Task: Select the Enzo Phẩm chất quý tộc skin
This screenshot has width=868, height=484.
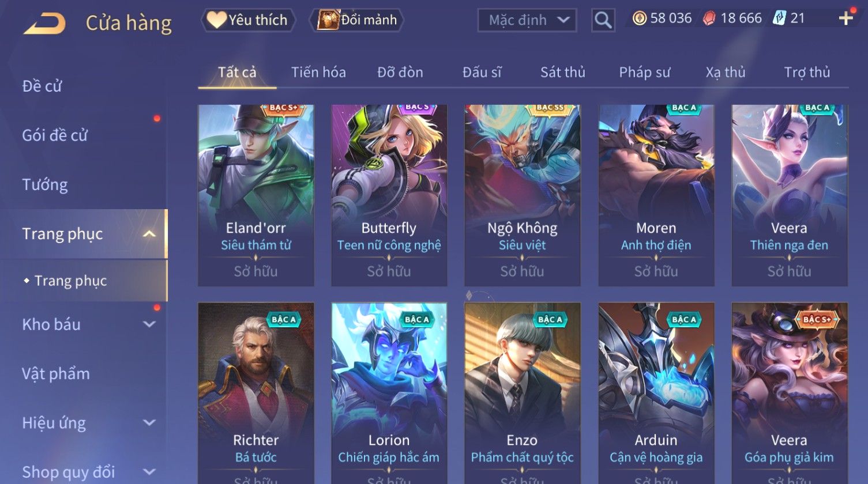Action: click(522, 393)
